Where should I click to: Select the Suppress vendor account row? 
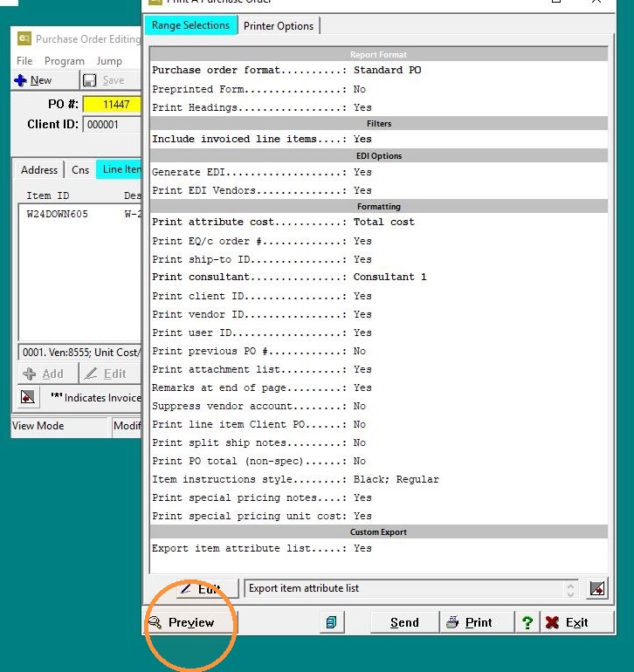pos(378,406)
